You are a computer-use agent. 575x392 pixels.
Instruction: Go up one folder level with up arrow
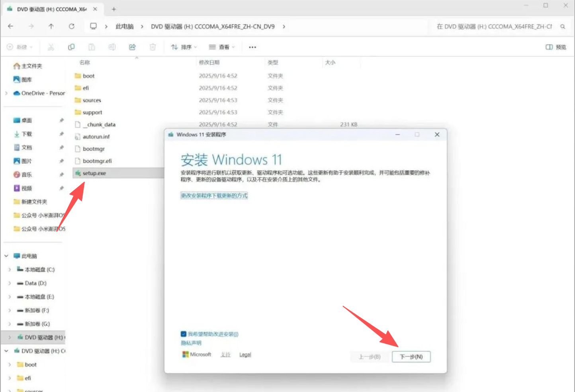pos(51,26)
